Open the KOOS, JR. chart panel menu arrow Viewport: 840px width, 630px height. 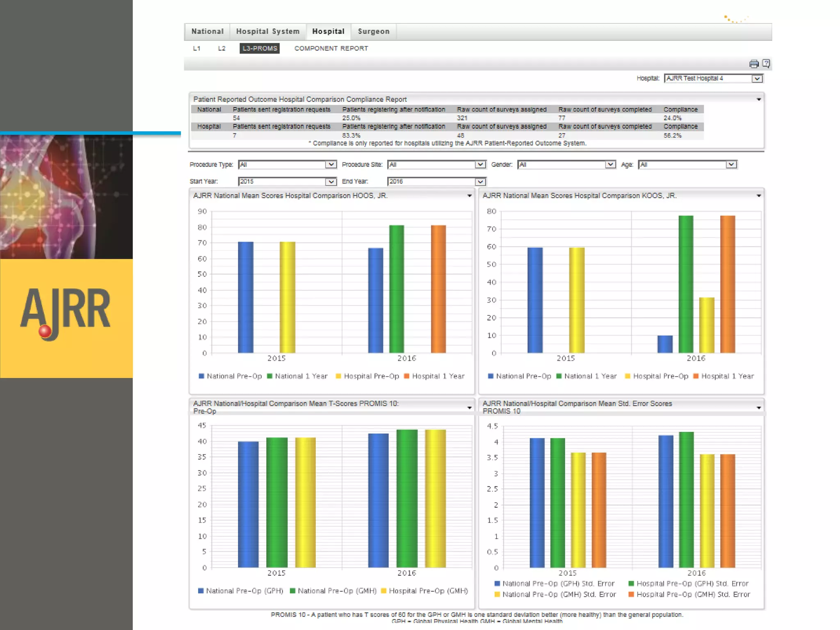(758, 196)
